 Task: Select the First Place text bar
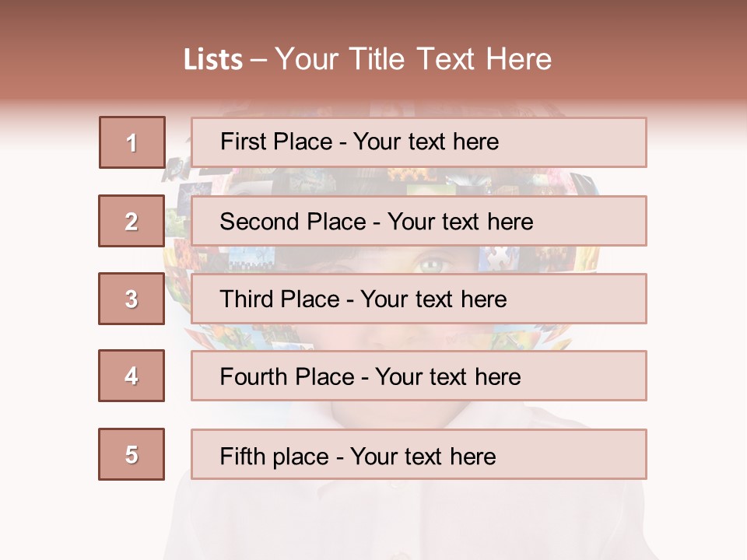pyautogui.click(x=419, y=142)
